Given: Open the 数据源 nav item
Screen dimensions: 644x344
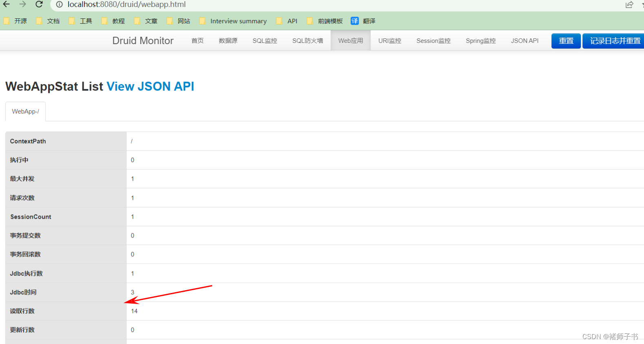Looking at the screenshot, I should [x=228, y=41].
